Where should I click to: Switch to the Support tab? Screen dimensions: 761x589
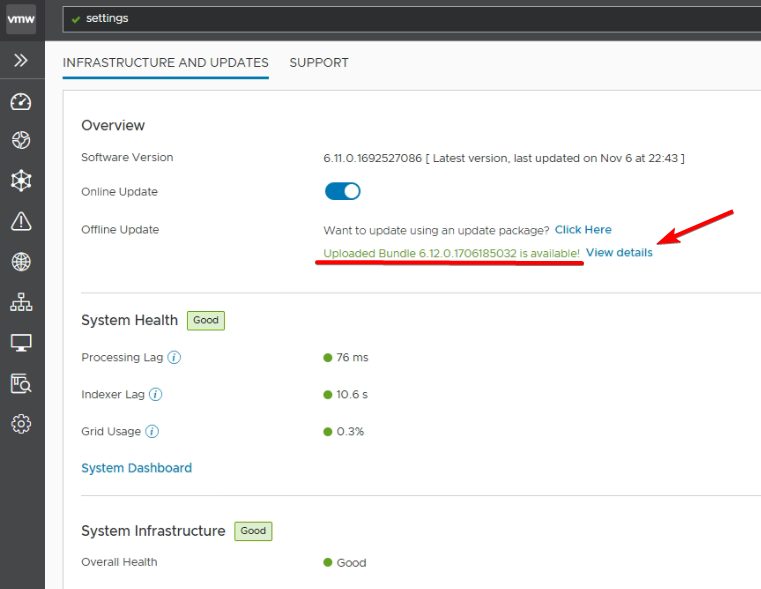(x=319, y=62)
